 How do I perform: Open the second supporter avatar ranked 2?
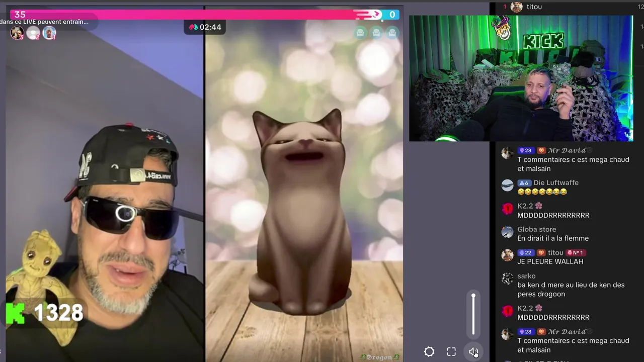coord(33,33)
